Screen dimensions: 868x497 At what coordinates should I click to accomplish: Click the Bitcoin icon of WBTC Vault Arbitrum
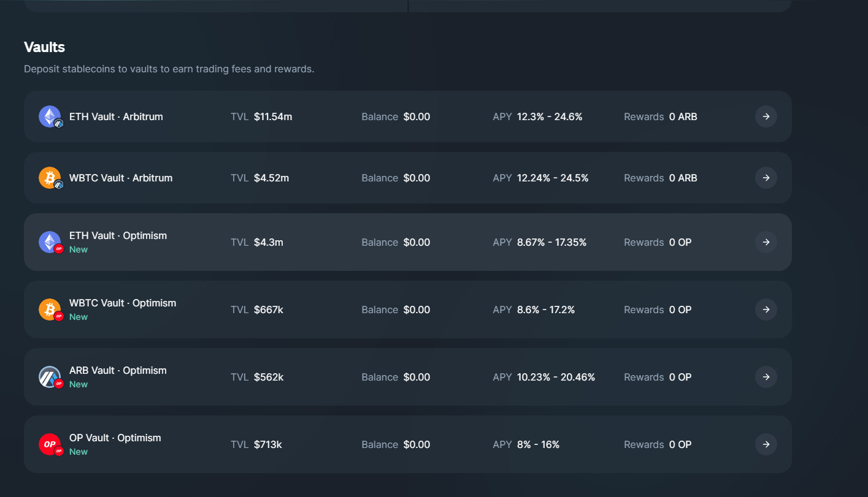coord(49,177)
